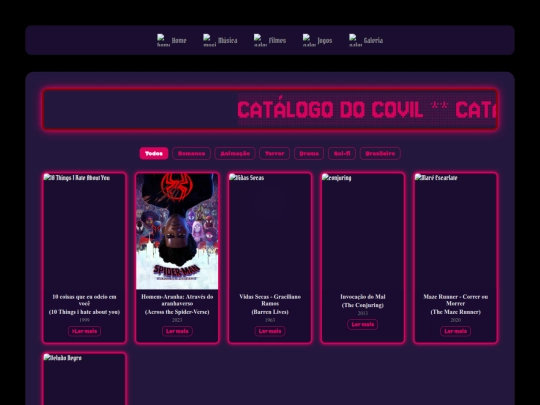
Task: Click the subtitle '(10 Things i hate about you)'
Action: click(84, 312)
